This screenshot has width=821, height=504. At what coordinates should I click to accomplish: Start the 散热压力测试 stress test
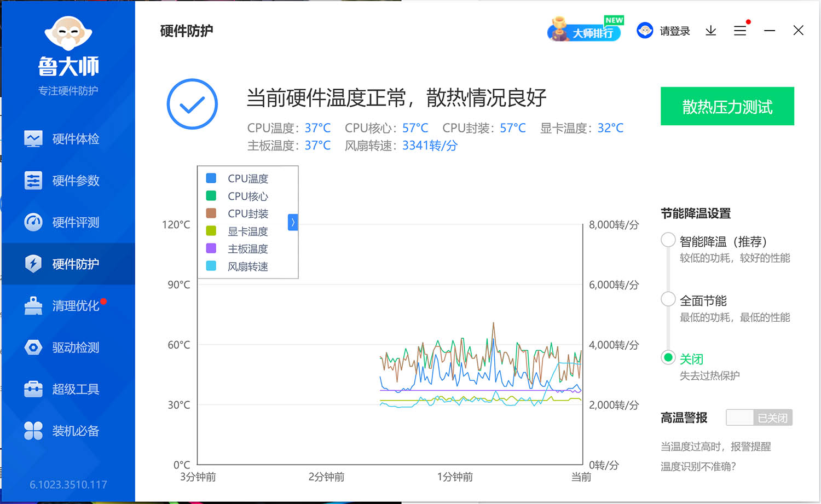pos(727,106)
